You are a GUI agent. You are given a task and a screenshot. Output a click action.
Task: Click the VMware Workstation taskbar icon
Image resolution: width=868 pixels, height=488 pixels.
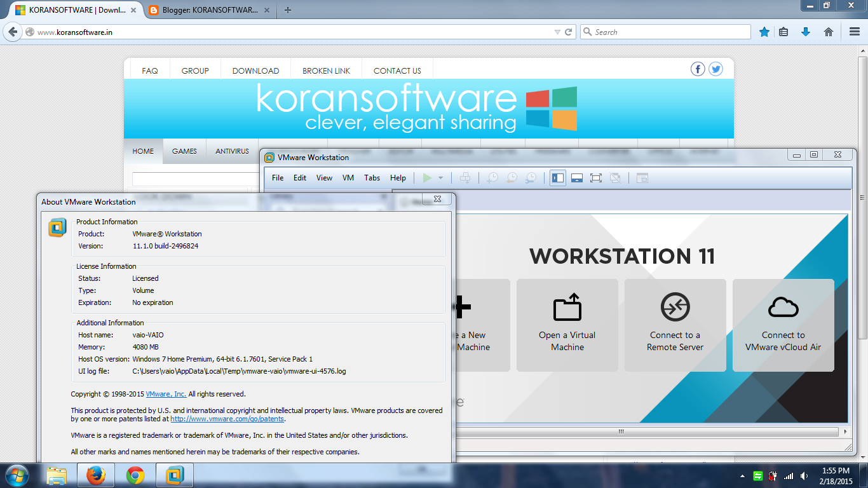click(174, 475)
